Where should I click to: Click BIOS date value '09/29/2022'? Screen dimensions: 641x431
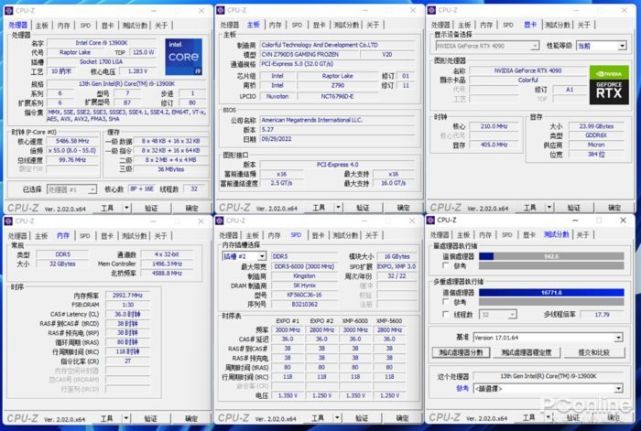[x=338, y=139]
